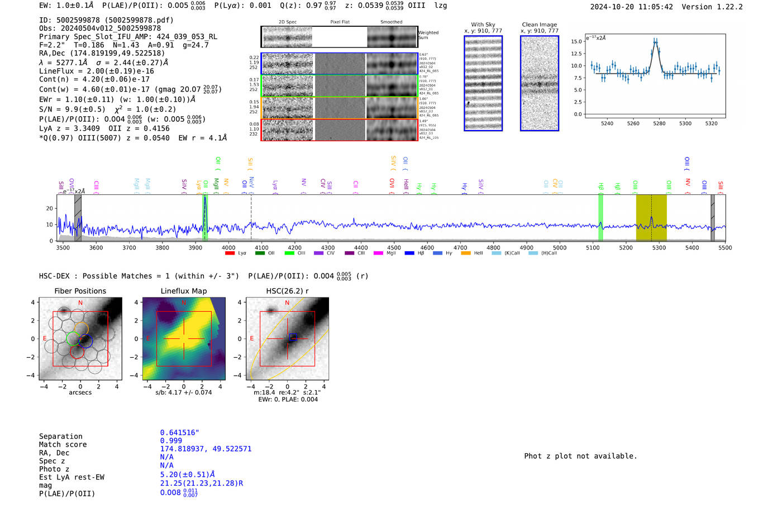Viewport: 782px width, 532px height.
Task: Click the Est LyA rest-EW value 5.20(±0.51)Å
Action: coord(188,475)
